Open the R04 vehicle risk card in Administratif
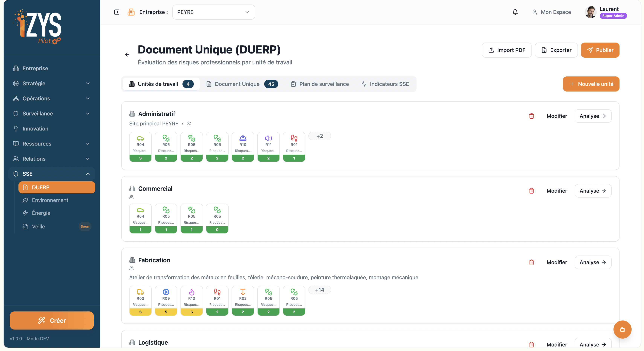This screenshot has width=644, height=351. pos(140,147)
